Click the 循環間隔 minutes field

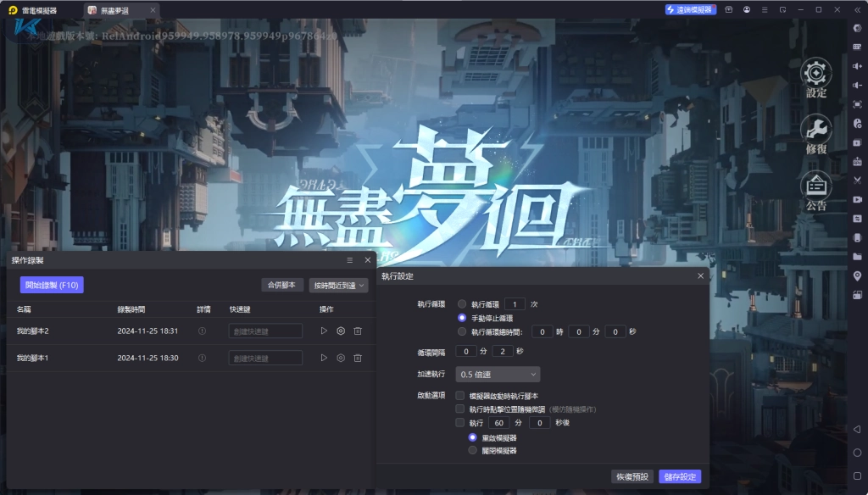click(466, 351)
